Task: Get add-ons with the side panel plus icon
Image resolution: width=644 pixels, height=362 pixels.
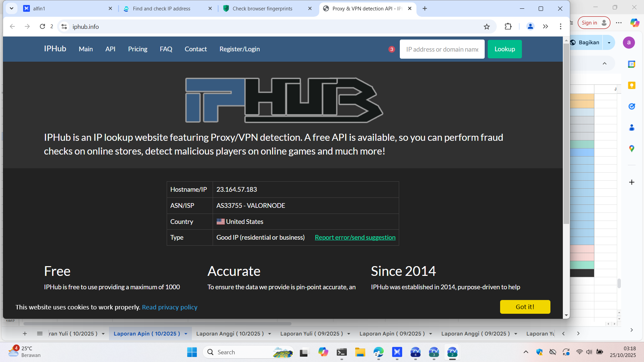Action: (x=632, y=182)
